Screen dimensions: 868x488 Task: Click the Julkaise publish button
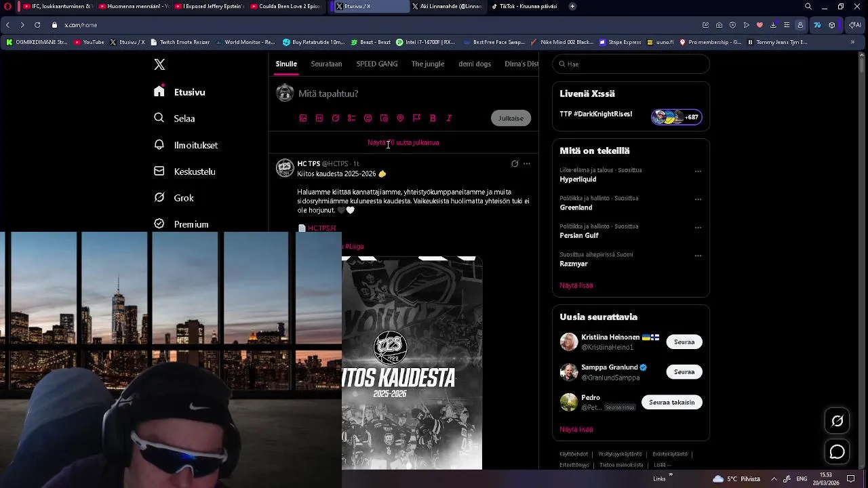[511, 118]
